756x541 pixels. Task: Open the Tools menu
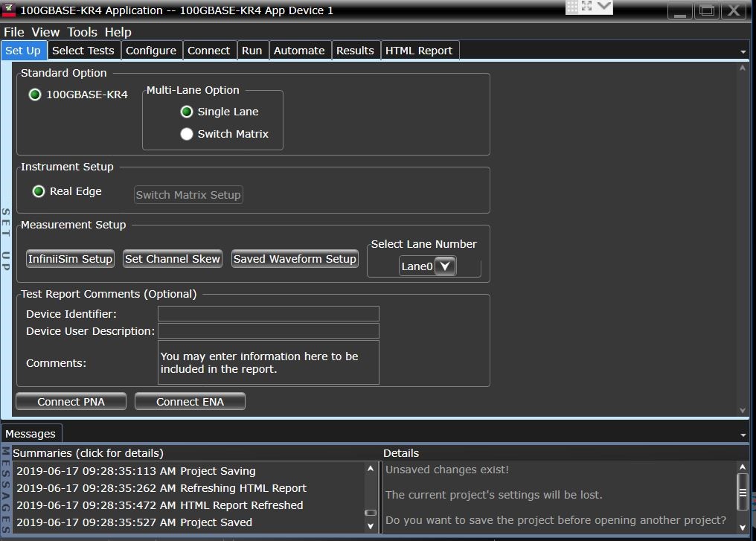81,32
